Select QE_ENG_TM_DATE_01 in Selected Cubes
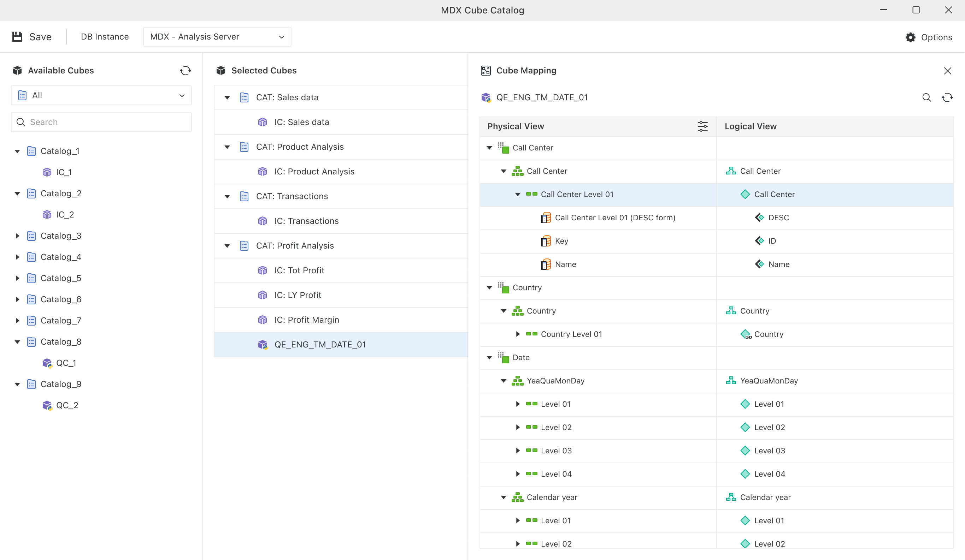965x560 pixels. 320,345
